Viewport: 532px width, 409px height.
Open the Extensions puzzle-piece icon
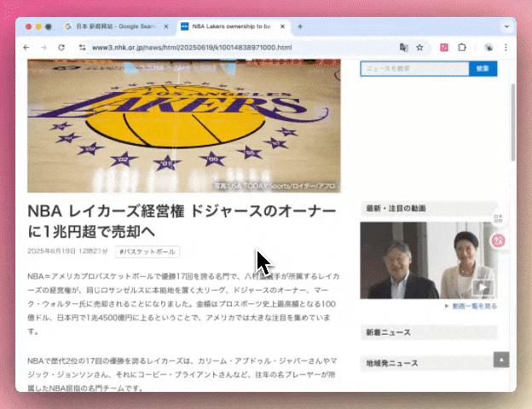(462, 48)
